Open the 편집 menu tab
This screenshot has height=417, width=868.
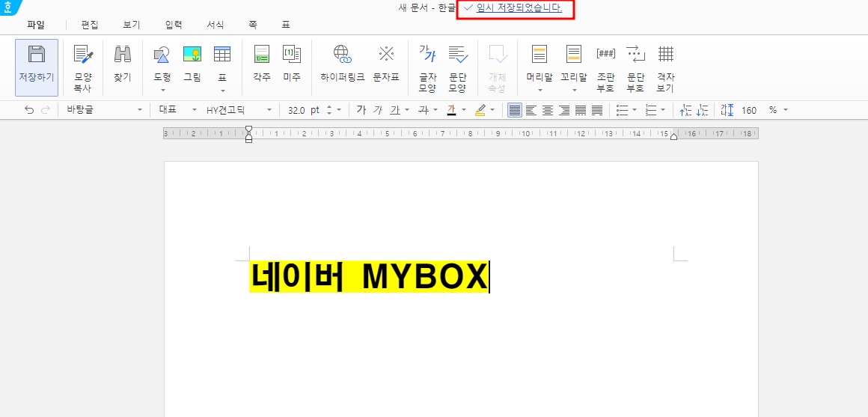(90, 25)
